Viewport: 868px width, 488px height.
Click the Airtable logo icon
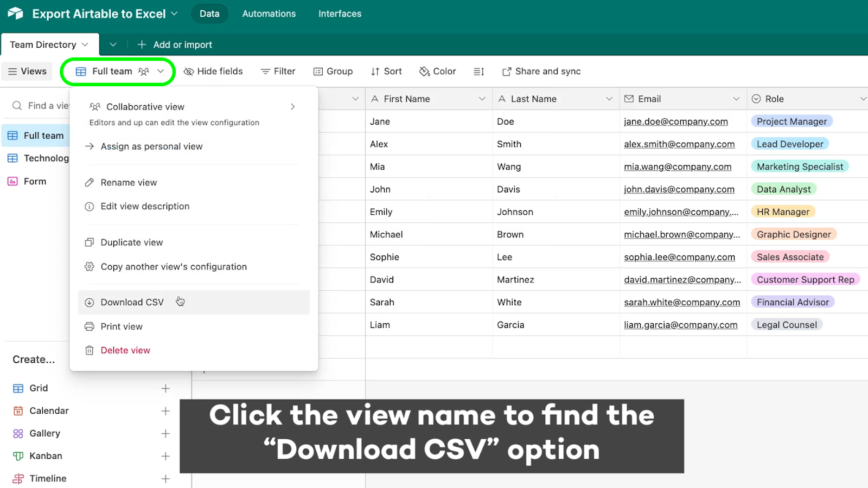pyautogui.click(x=15, y=14)
